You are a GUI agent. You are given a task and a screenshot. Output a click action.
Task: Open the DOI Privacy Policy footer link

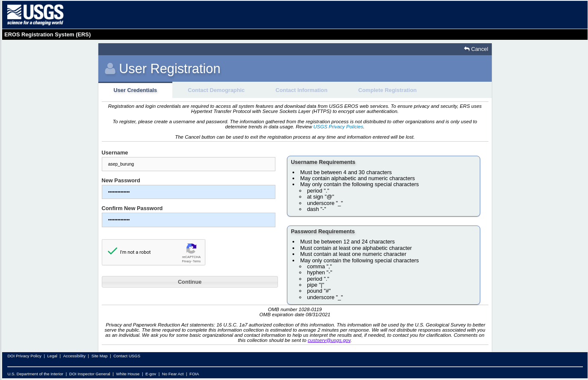(24, 356)
